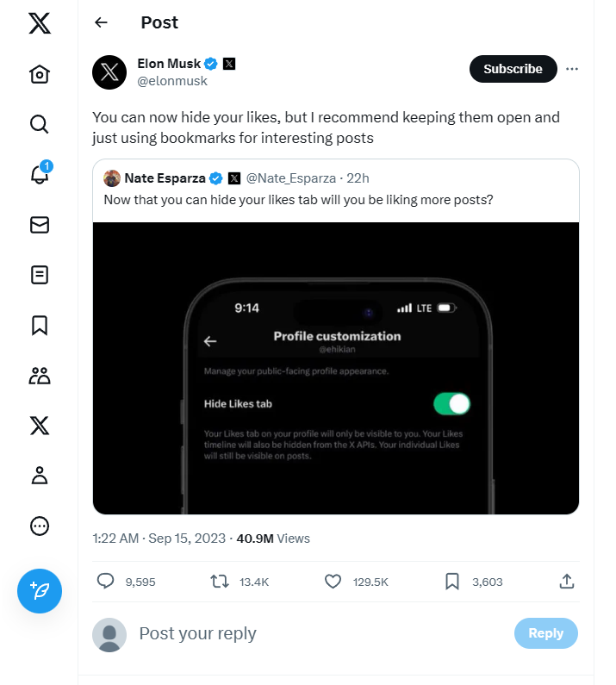616x685 pixels.
Task: Subscribe to Elon Musk
Action: pos(513,69)
